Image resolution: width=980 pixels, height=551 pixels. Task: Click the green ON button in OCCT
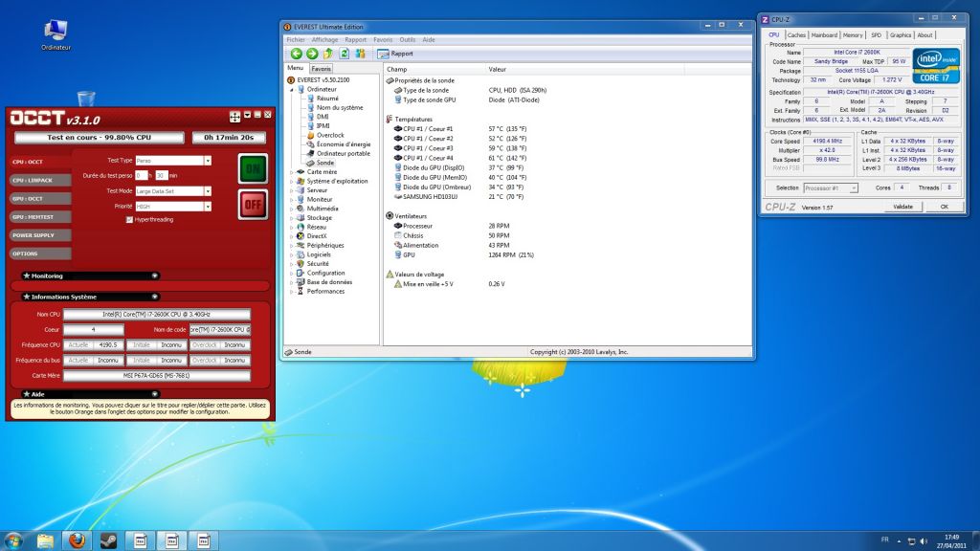(253, 168)
